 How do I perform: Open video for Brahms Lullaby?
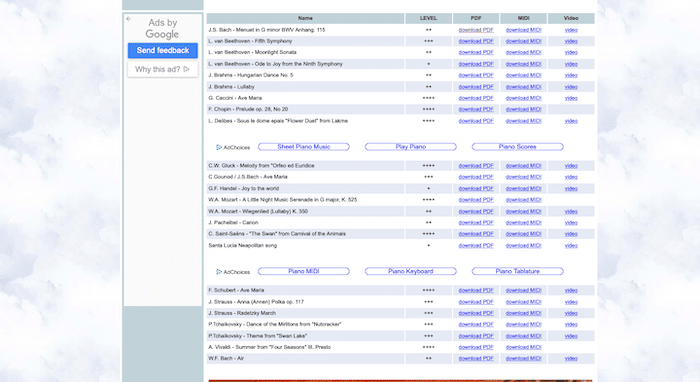(x=571, y=87)
